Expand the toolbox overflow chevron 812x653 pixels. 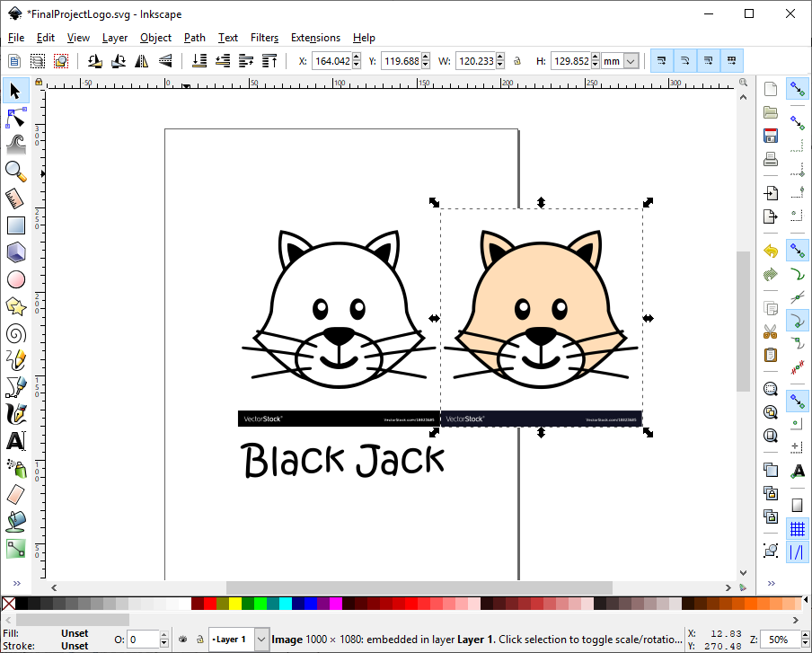point(16,584)
